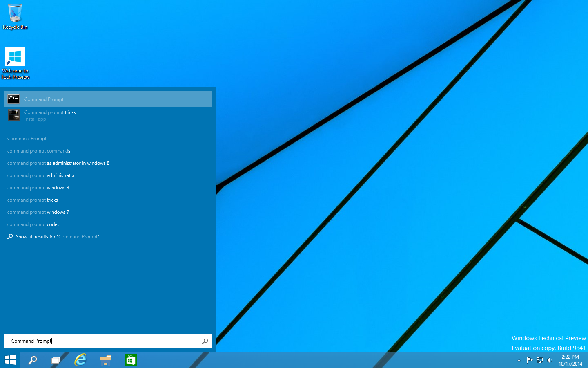
Task: Launch Internet Explorer from the taskbar
Action: point(80,360)
